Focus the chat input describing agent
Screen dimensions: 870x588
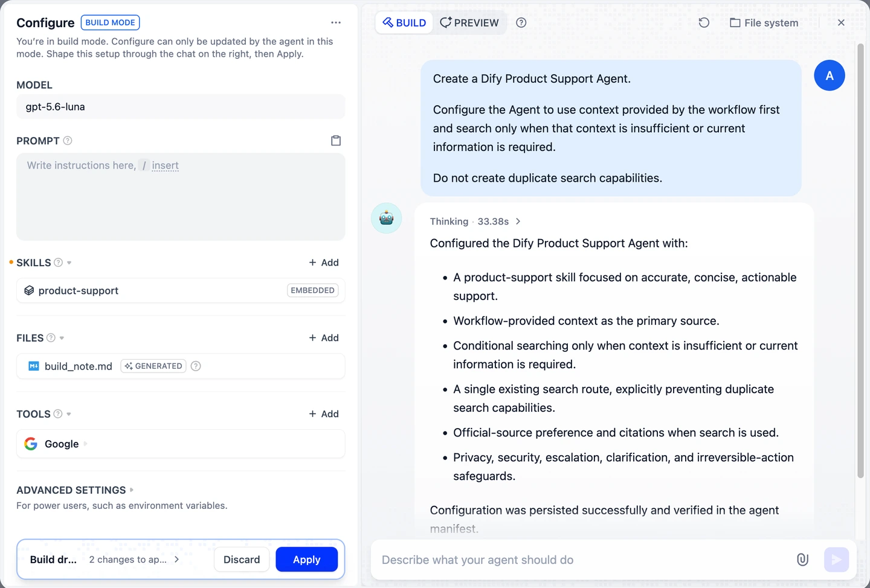tap(583, 560)
